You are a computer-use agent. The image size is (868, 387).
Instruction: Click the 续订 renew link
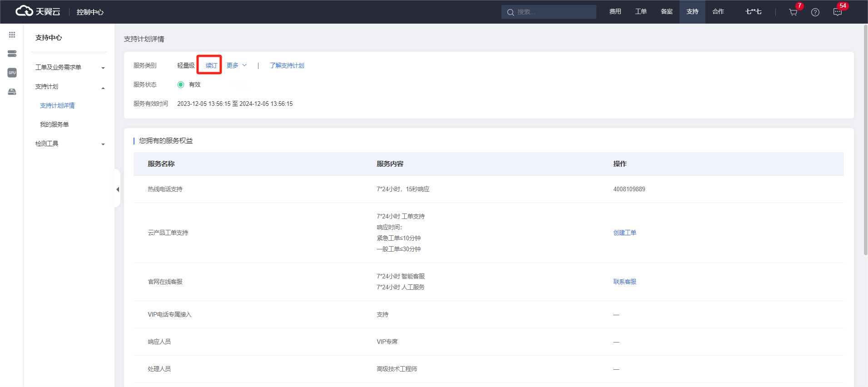point(211,65)
